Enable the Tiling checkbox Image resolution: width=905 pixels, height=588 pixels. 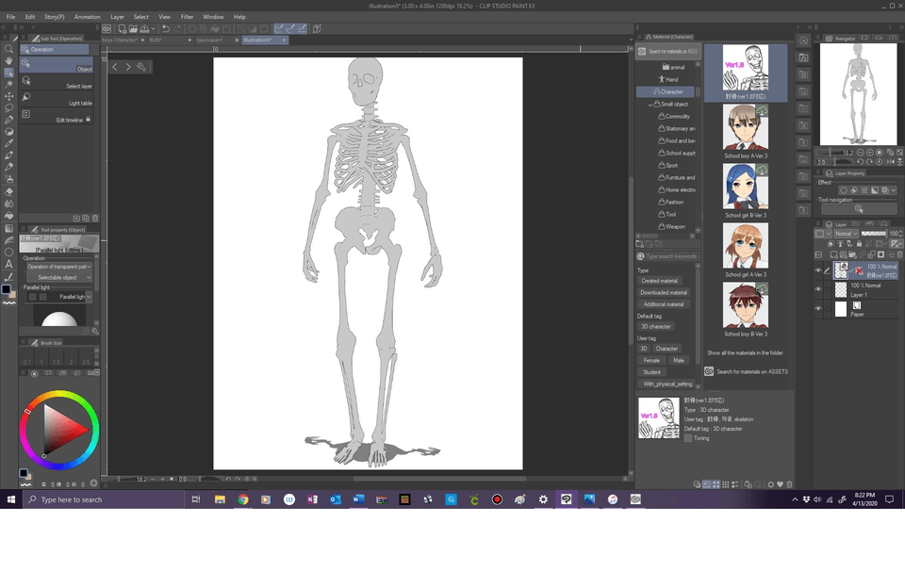(x=688, y=438)
